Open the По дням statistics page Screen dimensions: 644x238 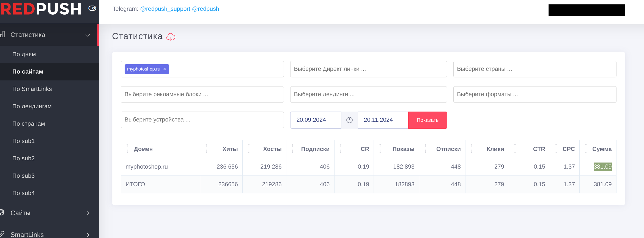24,54
